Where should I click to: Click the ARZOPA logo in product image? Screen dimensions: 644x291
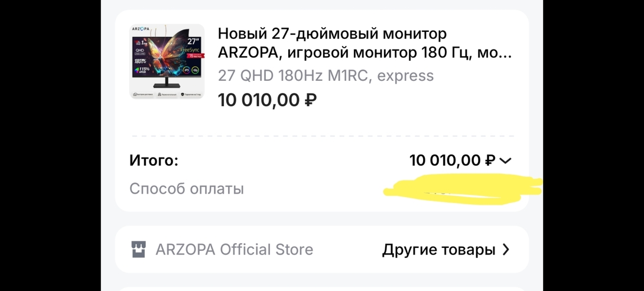tap(139, 30)
